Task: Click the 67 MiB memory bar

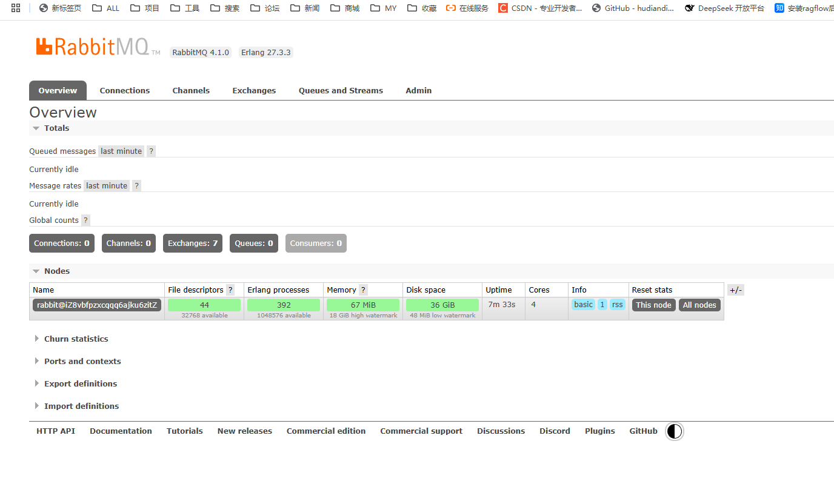Action: (x=363, y=305)
